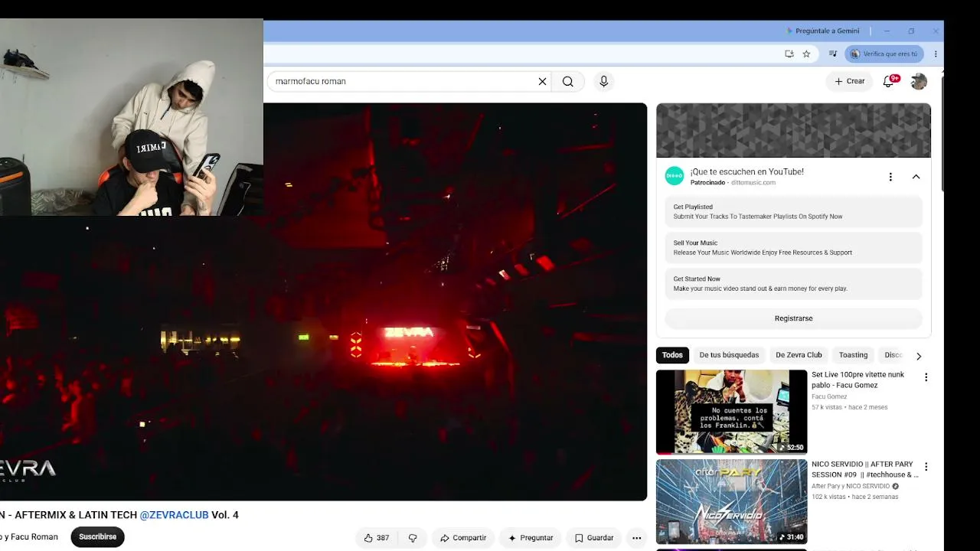Submit search with magnifier button
The width and height of the screenshot is (980, 551).
[x=567, y=81]
